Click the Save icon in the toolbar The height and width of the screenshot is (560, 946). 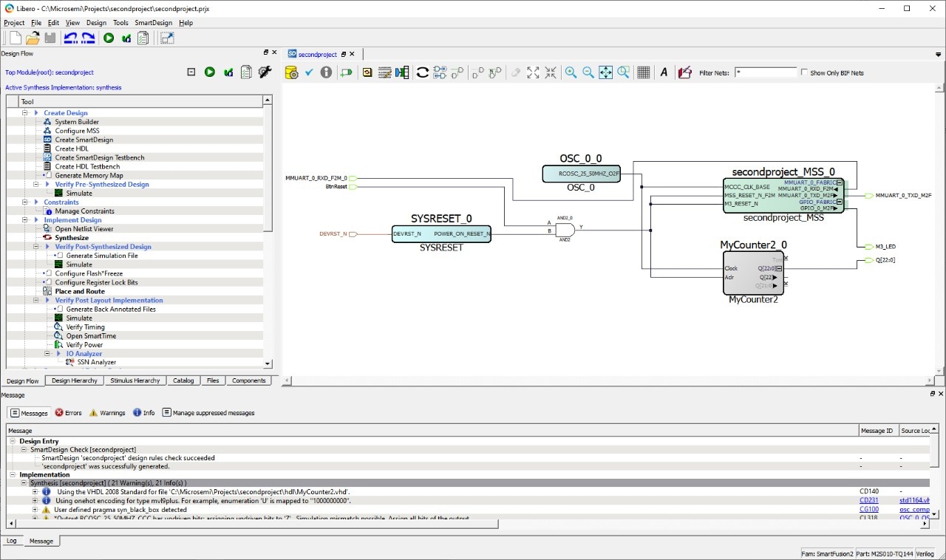pyautogui.click(x=50, y=38)
